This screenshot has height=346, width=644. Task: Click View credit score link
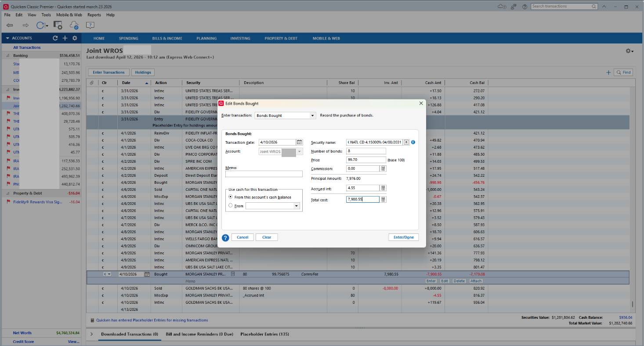click(x=73, y=342)
